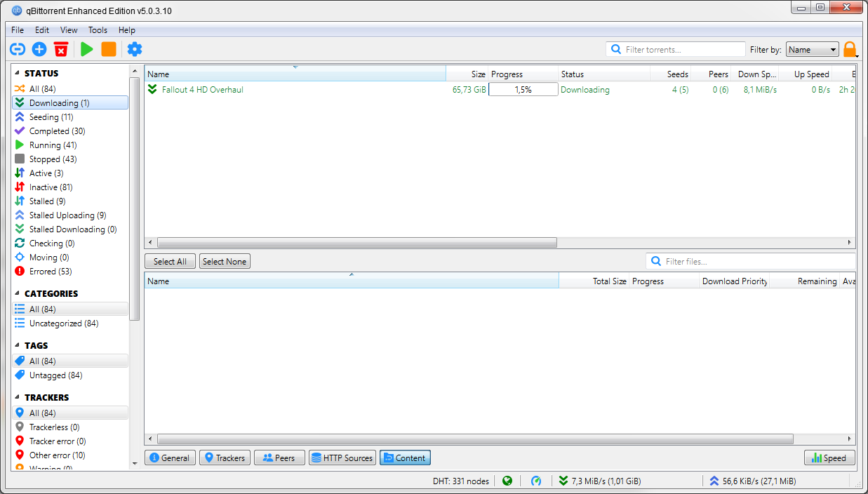
Task: Click the 1,5% progress bar of Fallout 4
Action: [523, 89]
